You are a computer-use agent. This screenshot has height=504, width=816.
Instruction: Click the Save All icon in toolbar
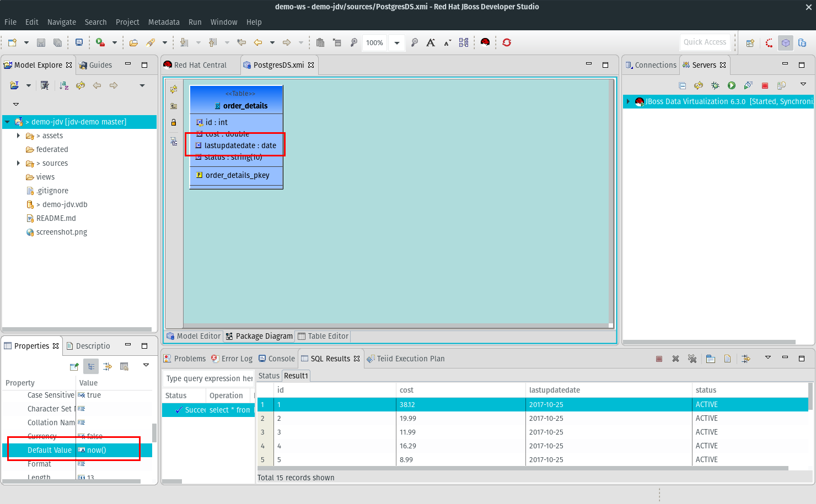pos(57,42)
